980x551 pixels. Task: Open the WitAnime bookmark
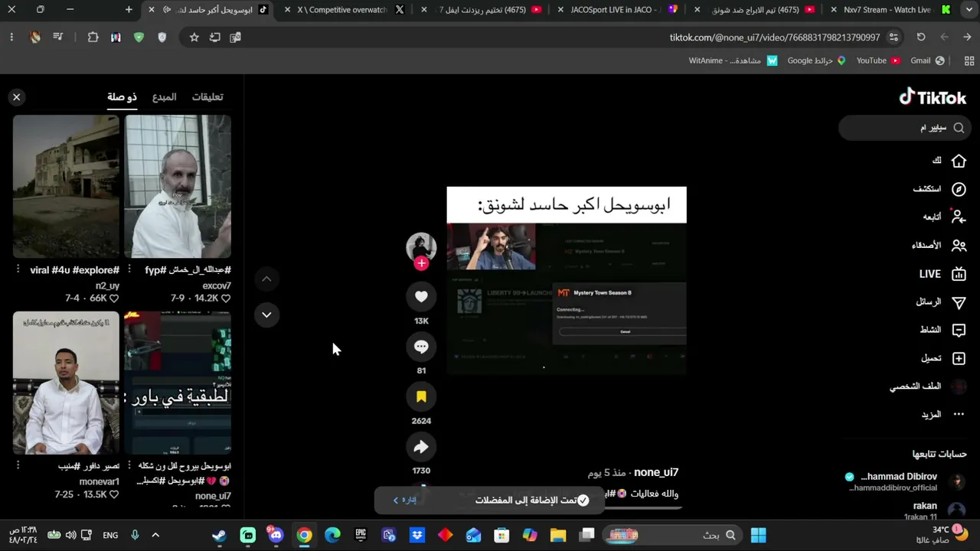coord(733,60)
